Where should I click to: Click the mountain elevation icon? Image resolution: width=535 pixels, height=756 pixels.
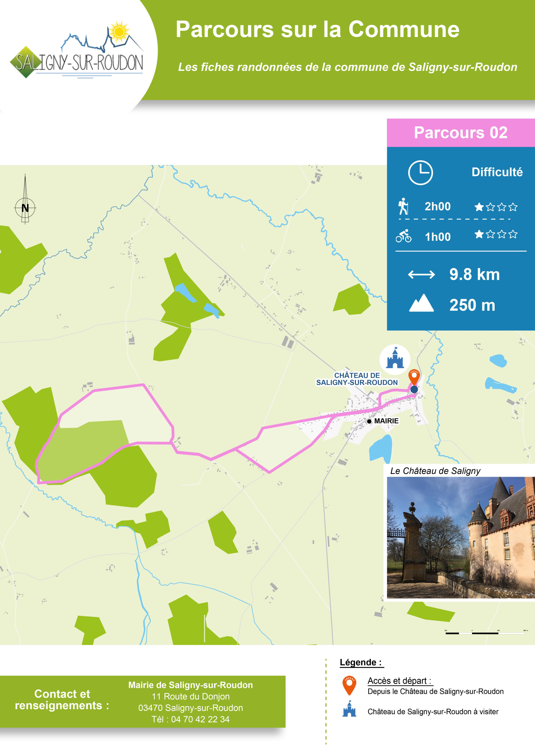421,303
